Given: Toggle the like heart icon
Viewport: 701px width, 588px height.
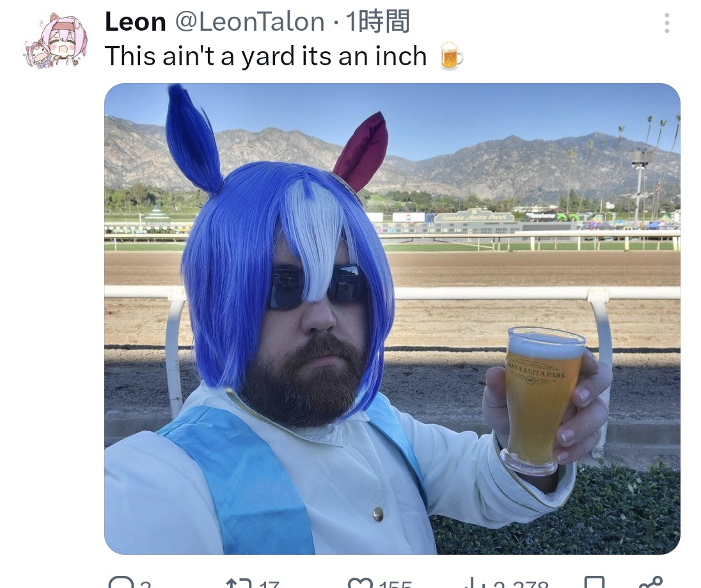Looking at the screenshot, I should click(360, 583).
